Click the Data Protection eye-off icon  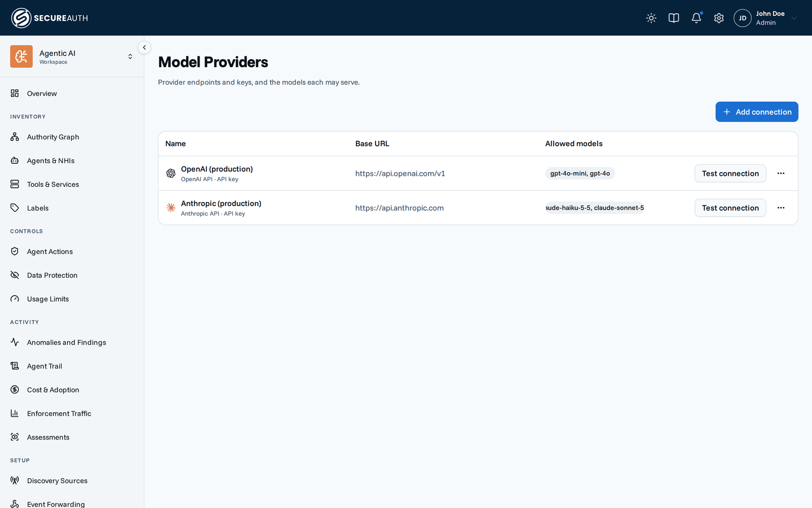[15, 275]
